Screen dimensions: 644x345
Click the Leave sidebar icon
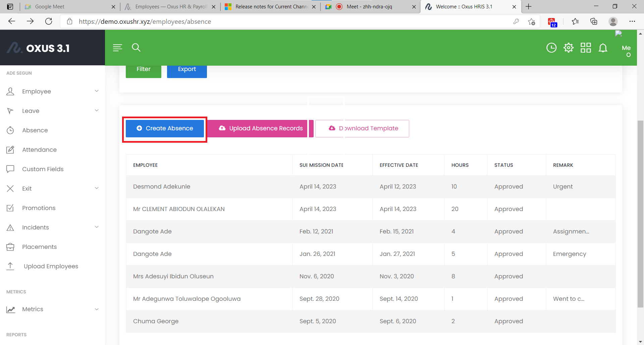click(x=10, y=111)
